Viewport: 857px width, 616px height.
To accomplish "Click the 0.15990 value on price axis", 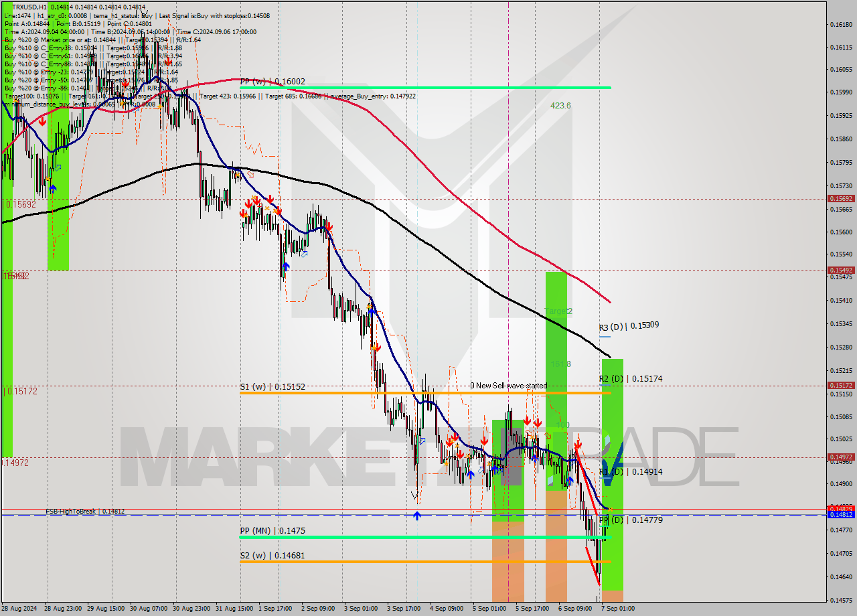I will click(x=840, y=92).
